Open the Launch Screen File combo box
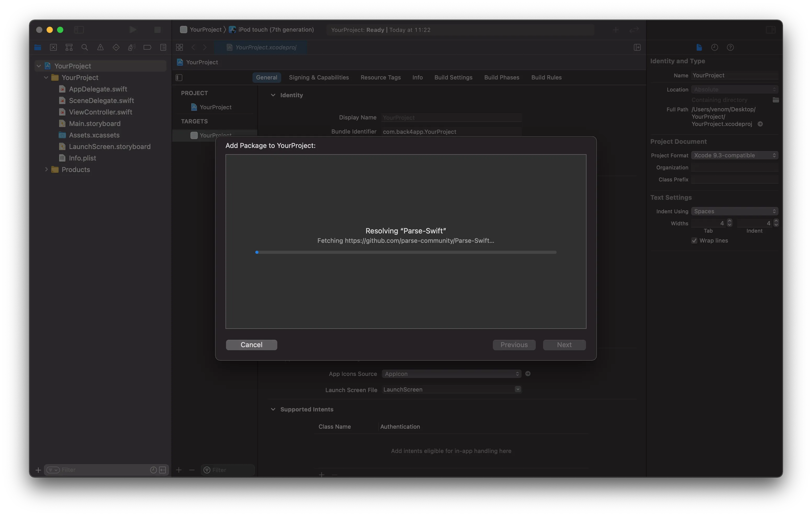 pyautogui.click(x=452, y=389)
